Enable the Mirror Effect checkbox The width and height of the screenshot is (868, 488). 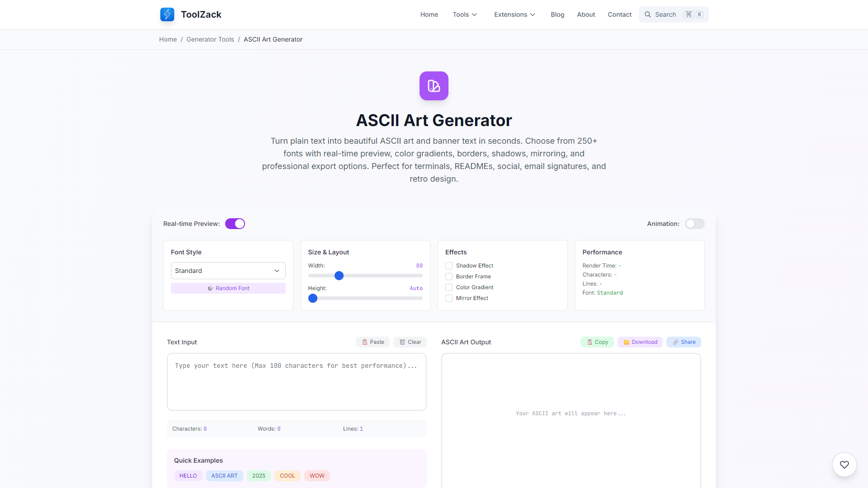[449, 298]
